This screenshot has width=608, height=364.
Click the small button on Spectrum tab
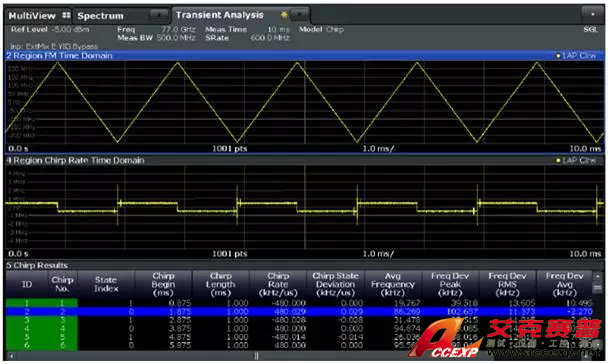[159, 16]
